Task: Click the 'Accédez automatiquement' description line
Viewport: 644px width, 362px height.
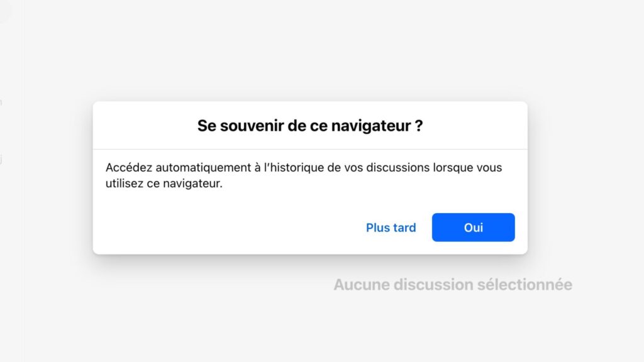Action: click(304, 167)
